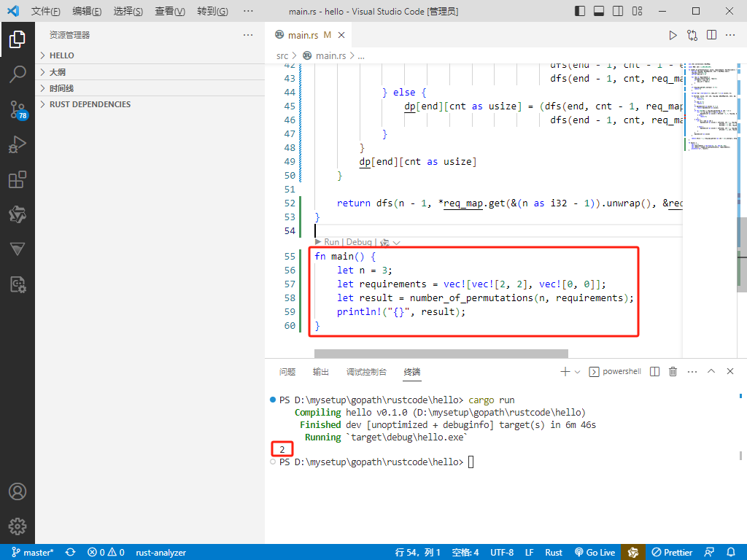This screenshot has width=747, height=560.
Task: Toggle primary sidebar layout icon in title bar
Action: tap(580, 11)
